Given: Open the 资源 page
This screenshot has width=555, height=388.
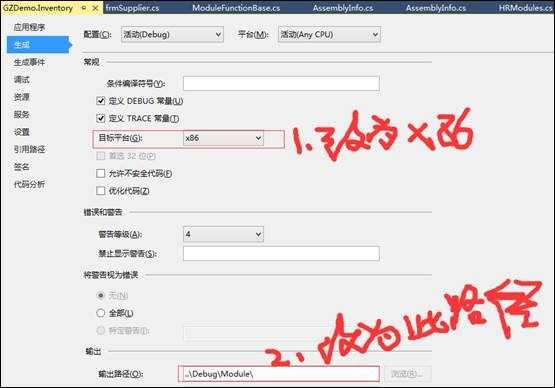Looking at the screenshot, I should [x=22, y=97].
